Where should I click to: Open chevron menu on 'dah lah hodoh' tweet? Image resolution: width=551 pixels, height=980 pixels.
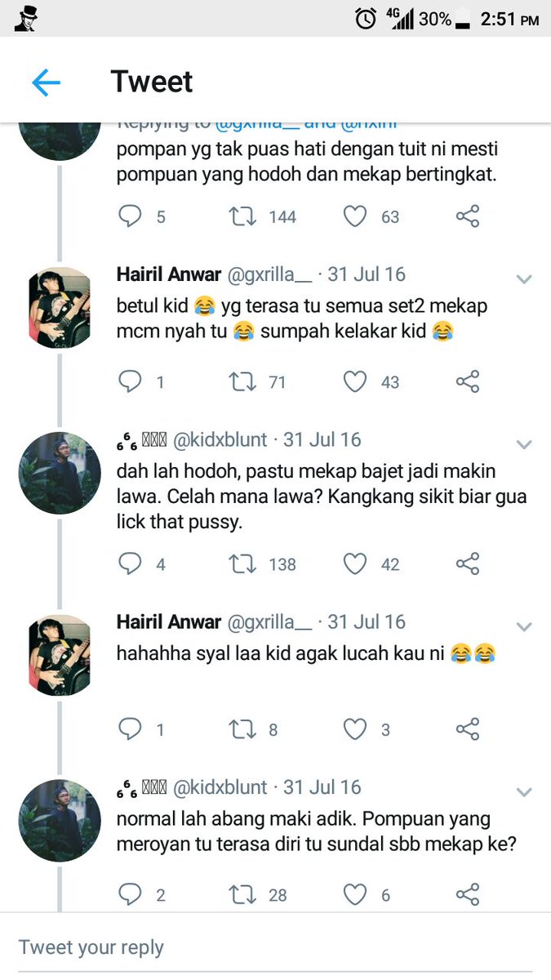[524, 444]
